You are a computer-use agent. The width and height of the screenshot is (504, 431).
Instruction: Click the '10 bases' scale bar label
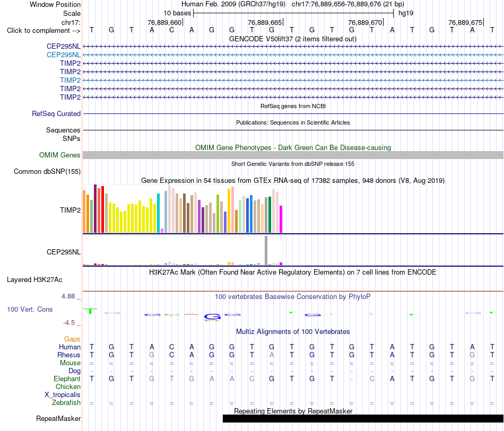coord(177,13)
